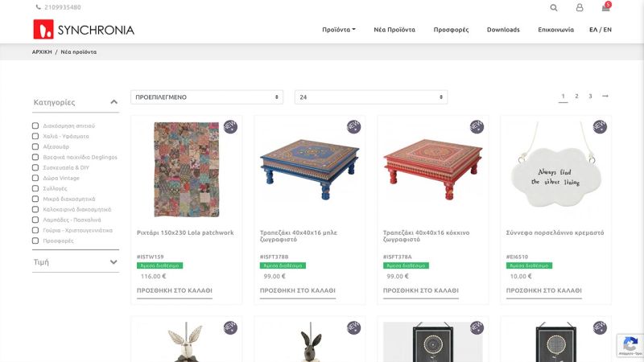
Task: Open the blue painted table thumbnail
Action: (x=309, y=170)
